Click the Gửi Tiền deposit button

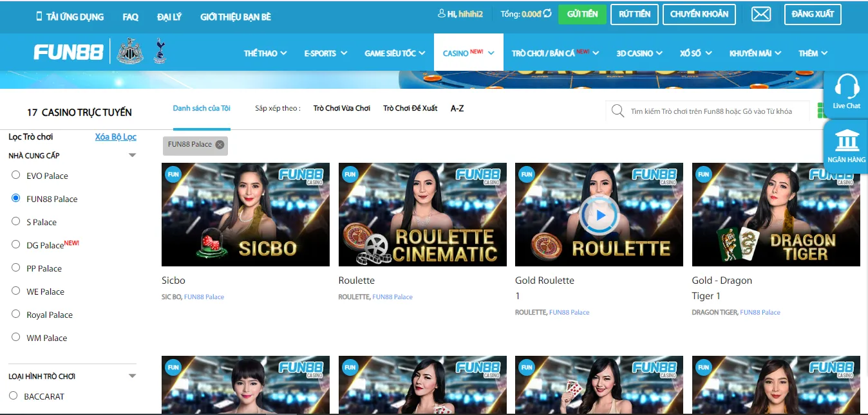[x=582, y=14]
